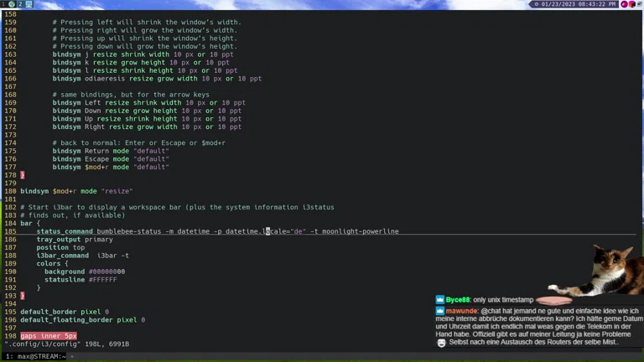Screen dimensions: 644x362
Task: Click bindsym Down resize grow height line
Action: [x=147, y=111]
